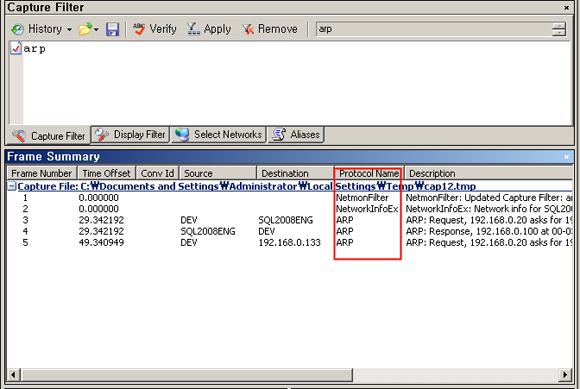Viewport: 580px width, 389px height.
Task: Click the stepper beside the arp field
Action: click(x=559, y=29)
